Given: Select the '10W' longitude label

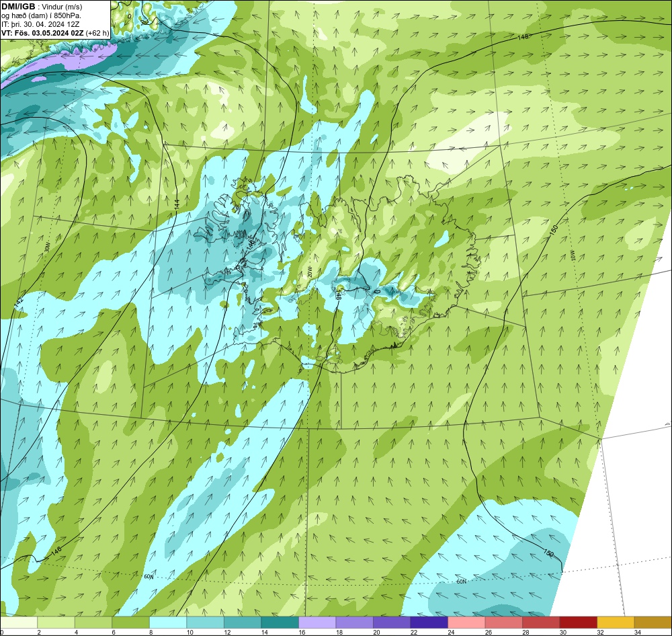Looking at the screenshot, I should [x=573, y=256].
